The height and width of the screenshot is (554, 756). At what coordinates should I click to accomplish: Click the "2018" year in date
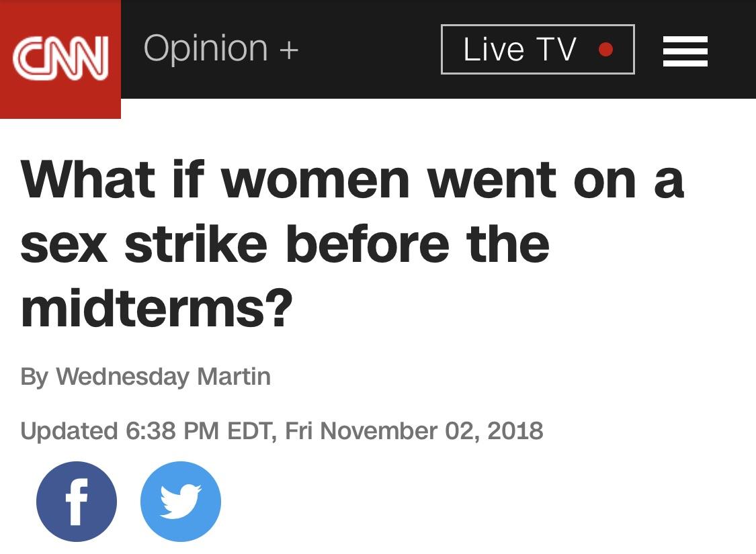pyautogui.click(x=515, y=430)
